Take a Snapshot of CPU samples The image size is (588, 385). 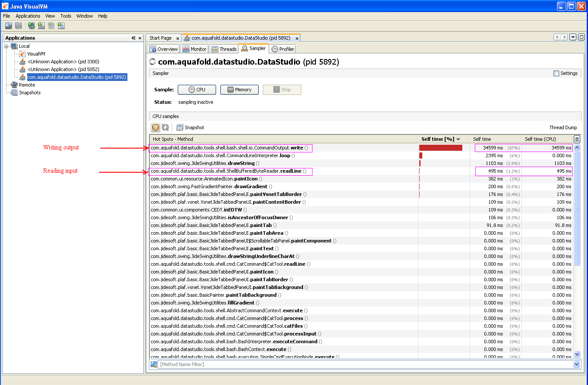(x=190, y=127)
